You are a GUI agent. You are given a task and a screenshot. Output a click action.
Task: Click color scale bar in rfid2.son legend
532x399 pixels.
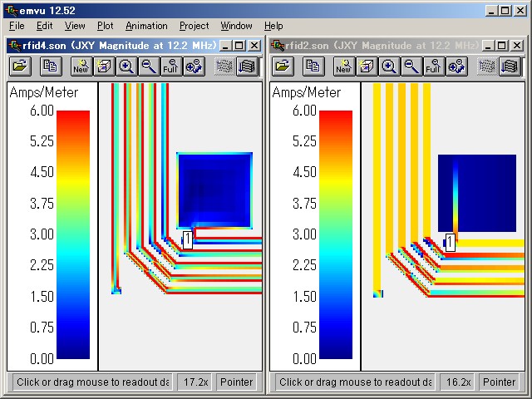tap(336, 234)
